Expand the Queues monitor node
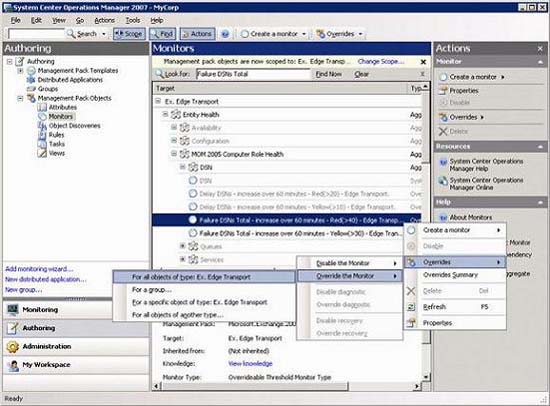Screen dimensions: 550x406 (182, 246)
